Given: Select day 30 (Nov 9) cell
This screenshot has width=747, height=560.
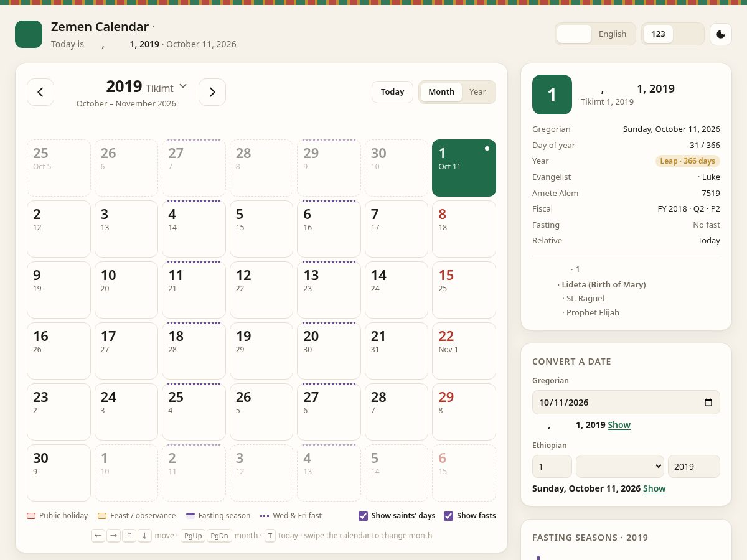Looking at the screenshot, I should (59, 473).
